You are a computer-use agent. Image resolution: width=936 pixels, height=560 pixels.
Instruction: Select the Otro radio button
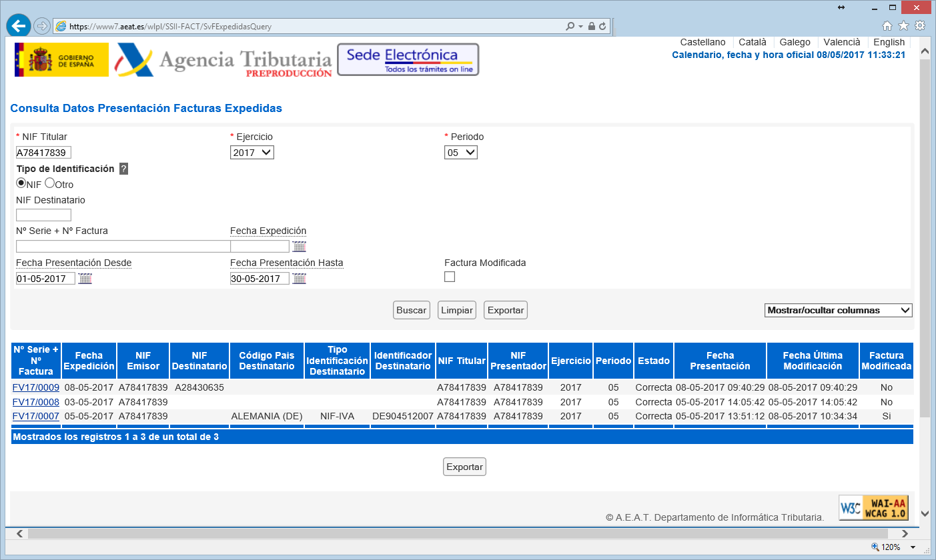point(49,183)
